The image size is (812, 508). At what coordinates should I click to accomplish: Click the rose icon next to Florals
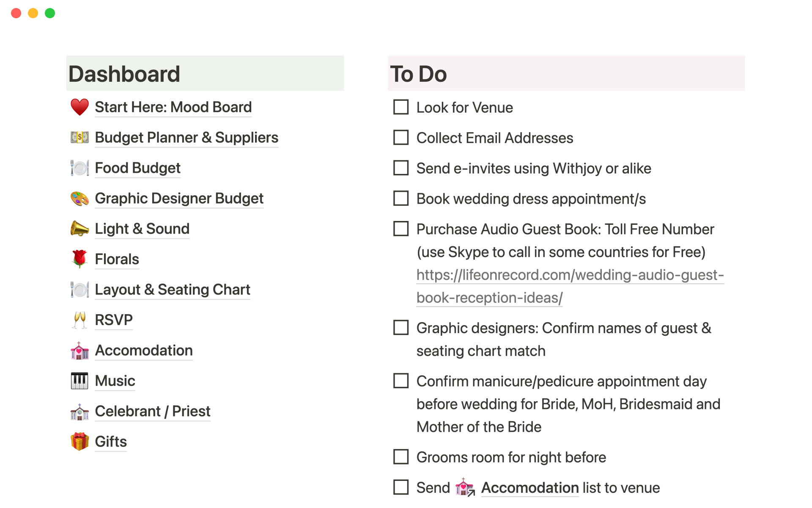tap(80, 259)
